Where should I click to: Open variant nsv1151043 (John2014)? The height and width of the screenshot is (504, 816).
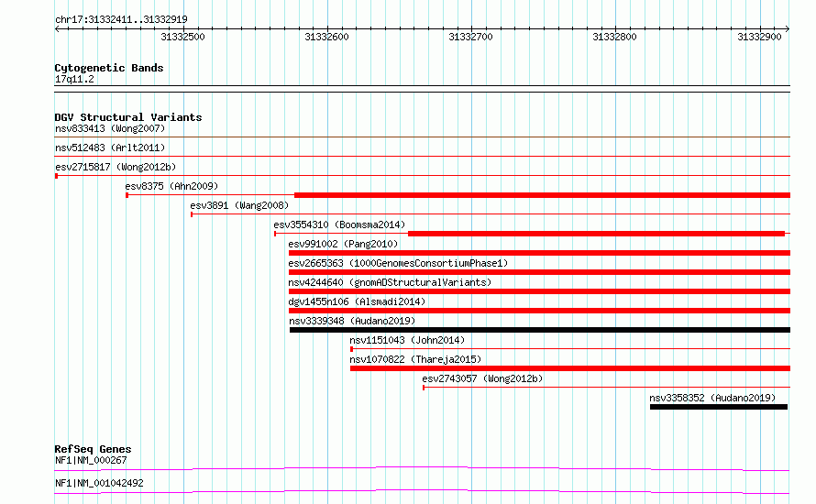click(407, 340)
